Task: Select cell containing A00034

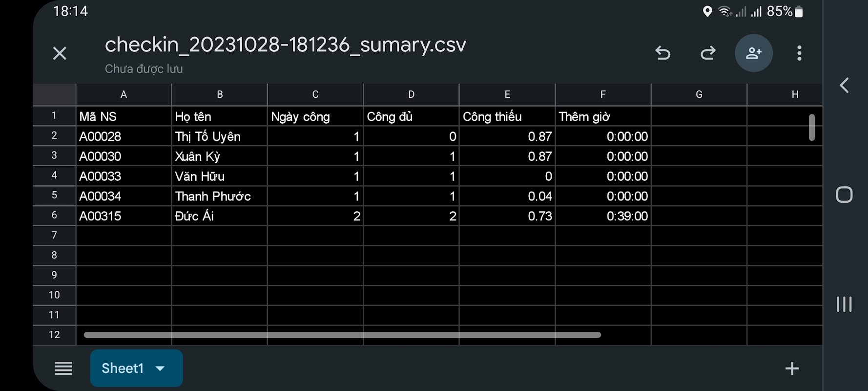Action: 124,196
